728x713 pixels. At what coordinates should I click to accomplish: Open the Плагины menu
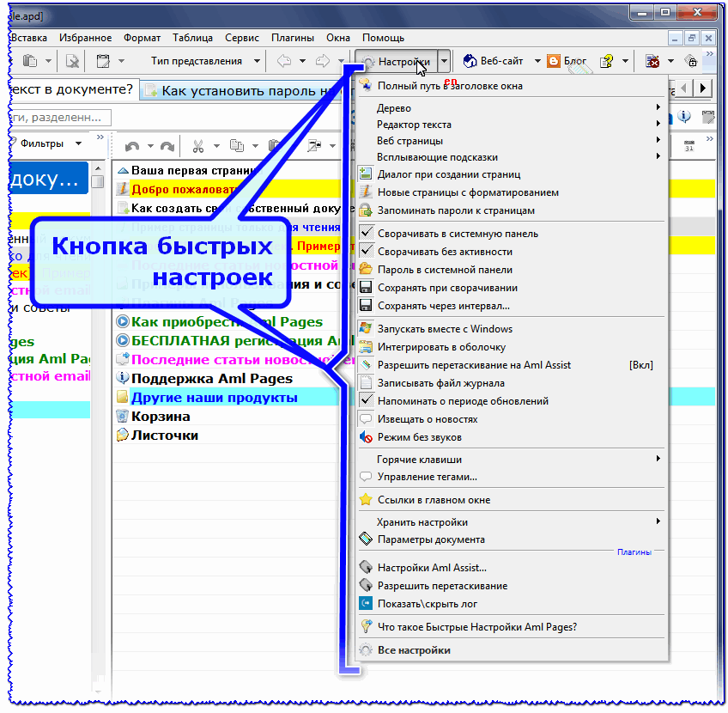[x=293, y=38]
